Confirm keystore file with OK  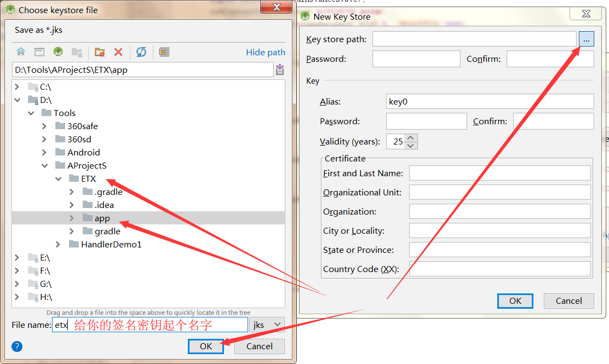(x=206, y=346)
